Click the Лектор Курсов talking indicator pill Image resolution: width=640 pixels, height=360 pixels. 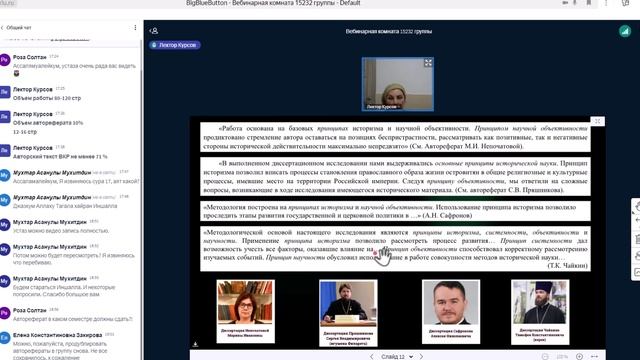(175, 45)
